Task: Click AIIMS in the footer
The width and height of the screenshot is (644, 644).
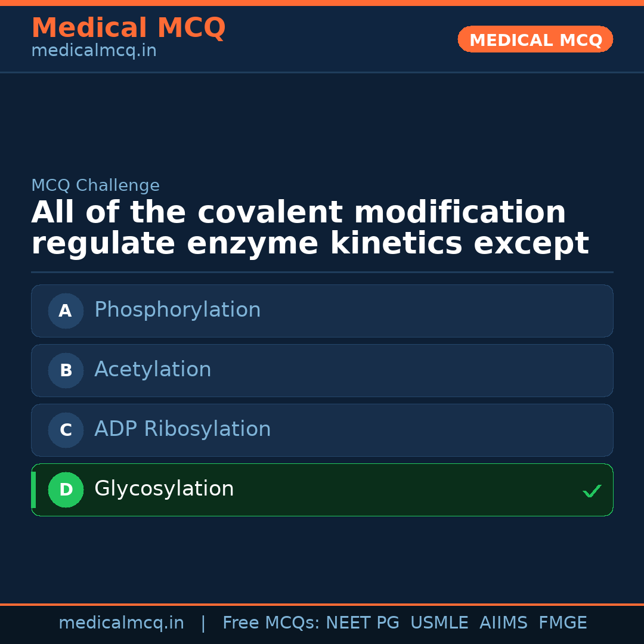Action: point(503,623)
